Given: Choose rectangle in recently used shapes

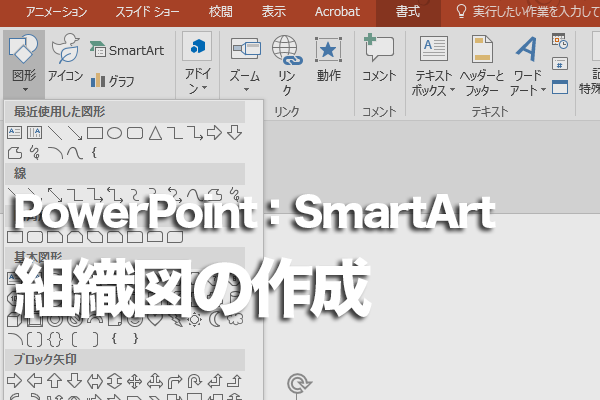Looking at the screenshot, I should click(95, 133).
